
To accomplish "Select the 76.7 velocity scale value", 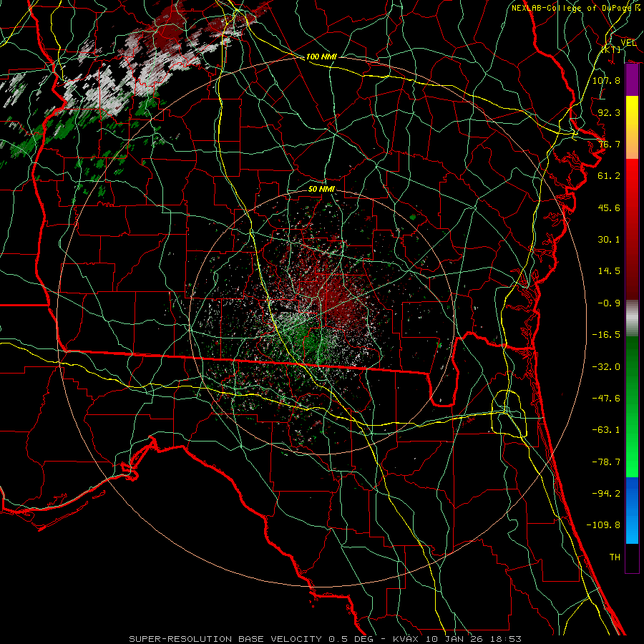I will pyautogui.click(x=609, y=144).
